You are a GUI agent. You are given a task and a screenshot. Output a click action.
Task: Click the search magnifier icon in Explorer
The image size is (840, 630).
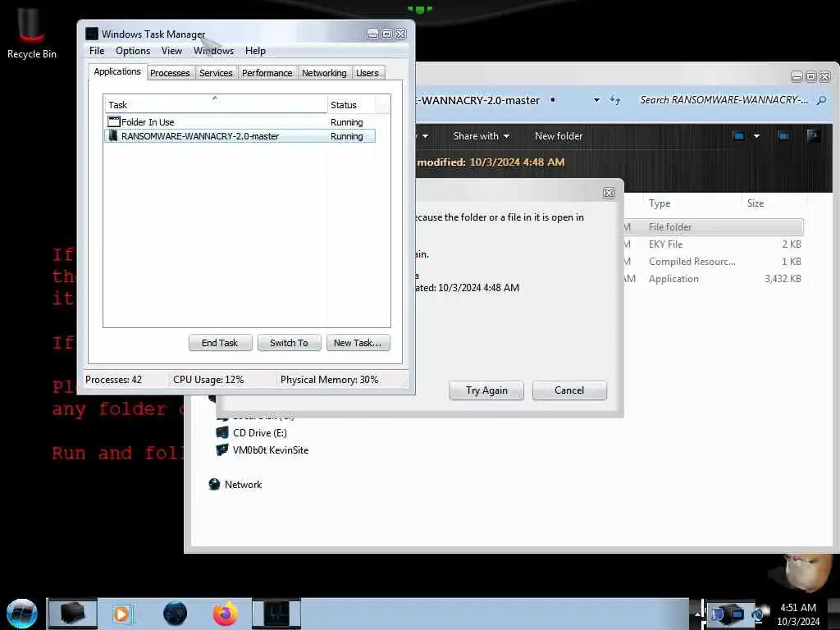[x=821, y=100]
